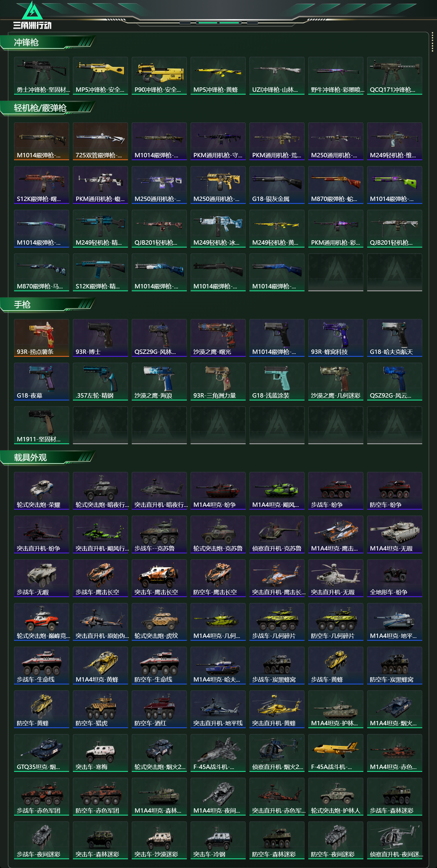Image resolution: width=437 pixels, height=868 pixels.
Task: Open the 冲锋枪 category header
Action: 47,43
